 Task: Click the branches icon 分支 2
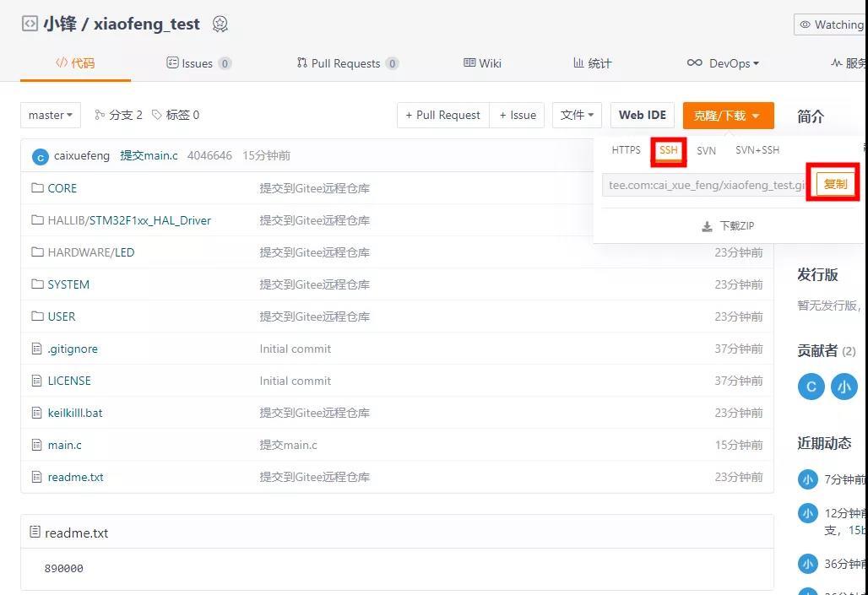(x=100, y=115)
